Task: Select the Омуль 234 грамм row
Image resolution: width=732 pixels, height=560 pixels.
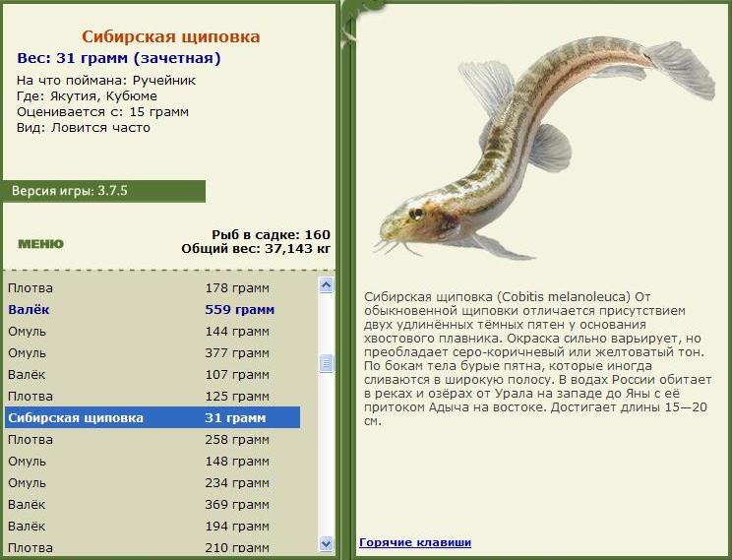Action: point(152,482)
